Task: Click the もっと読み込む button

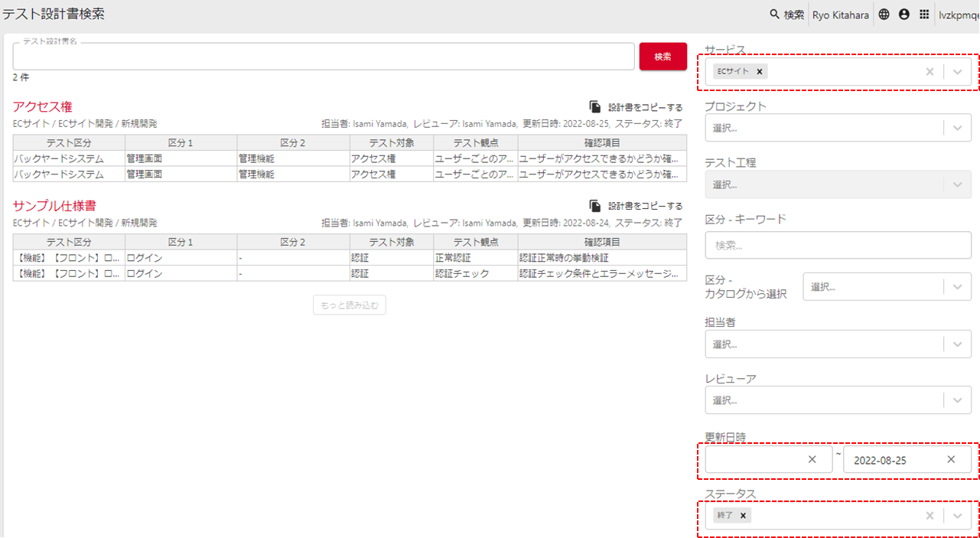Action: 350,305
